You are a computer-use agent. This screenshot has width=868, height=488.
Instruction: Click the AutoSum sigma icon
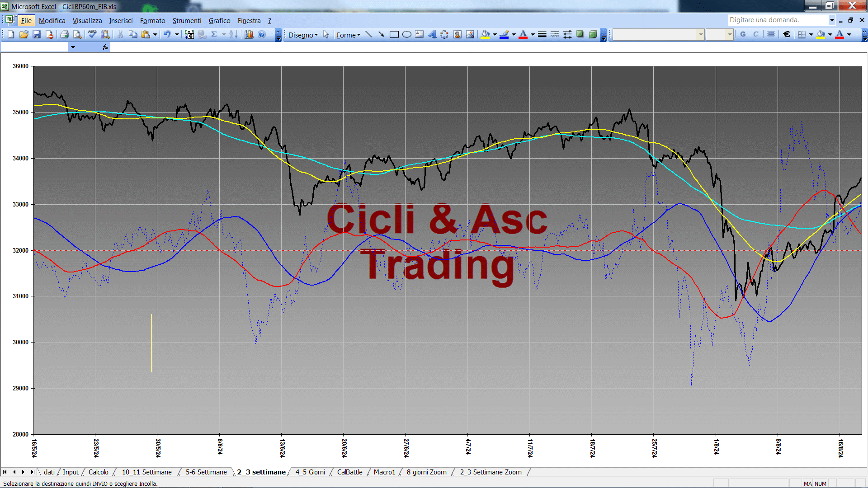214,34
